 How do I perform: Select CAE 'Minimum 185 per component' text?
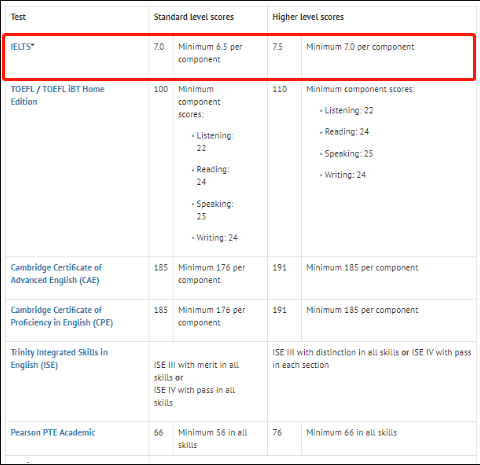(362, 267)
